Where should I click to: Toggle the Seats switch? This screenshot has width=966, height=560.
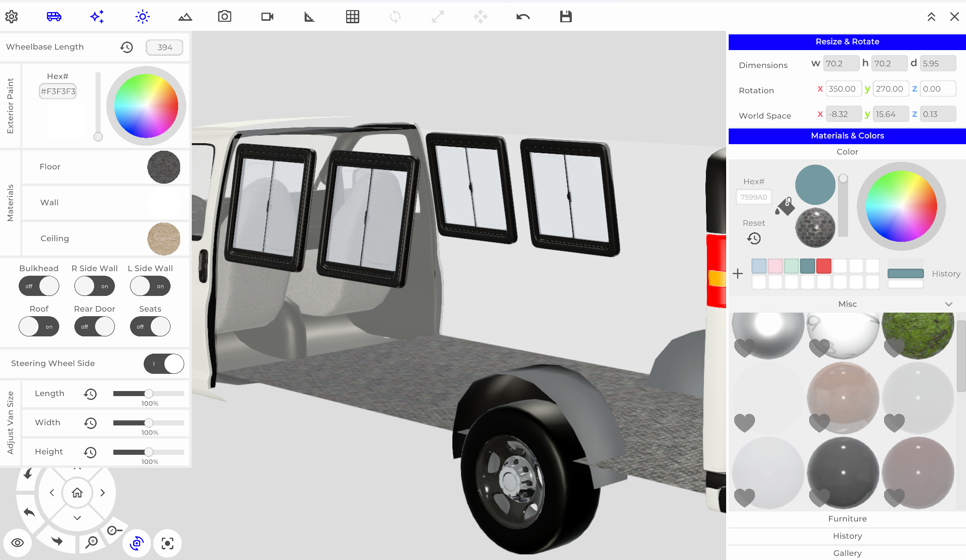pos(150,327)
